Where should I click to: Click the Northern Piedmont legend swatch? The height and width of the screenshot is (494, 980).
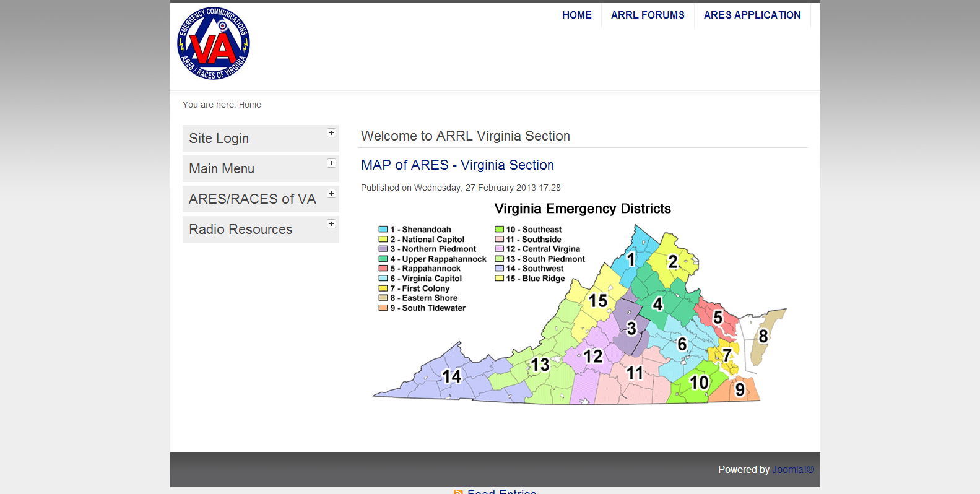(383, 249)
